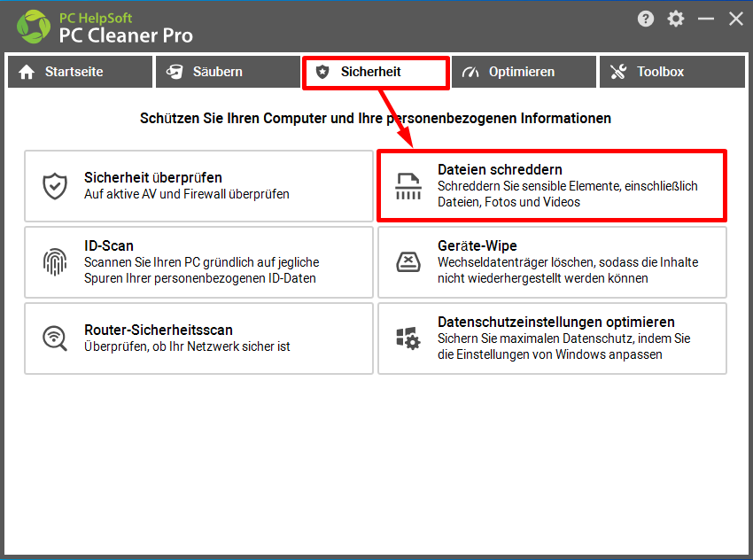
Task: Click the drive wipe icon for Geräte-Wipe
Action: point(408,262)
